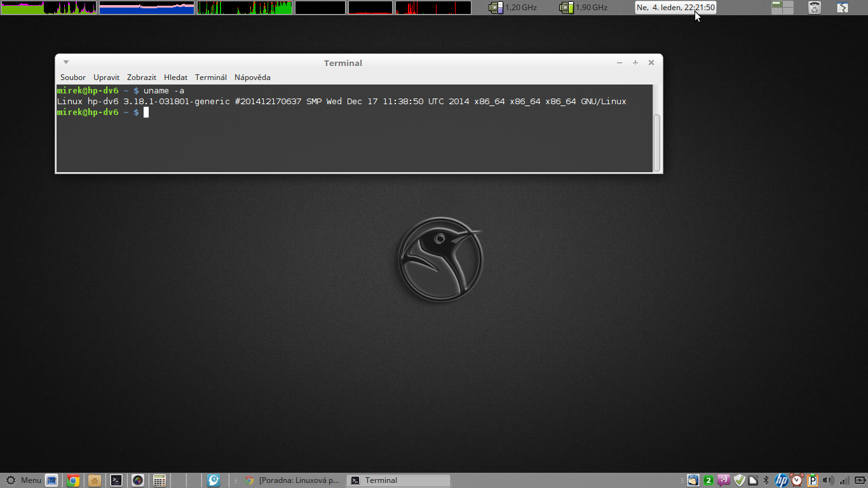868x488 pixels.
Task: Open the Soubor menu in Terminal
Action: tap(73, 78)
